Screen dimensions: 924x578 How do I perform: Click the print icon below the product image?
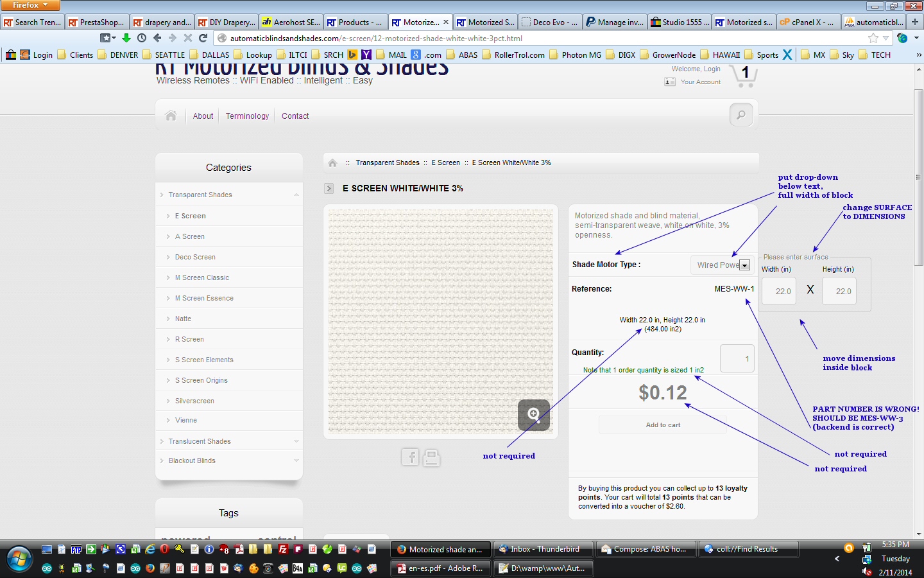431,457
